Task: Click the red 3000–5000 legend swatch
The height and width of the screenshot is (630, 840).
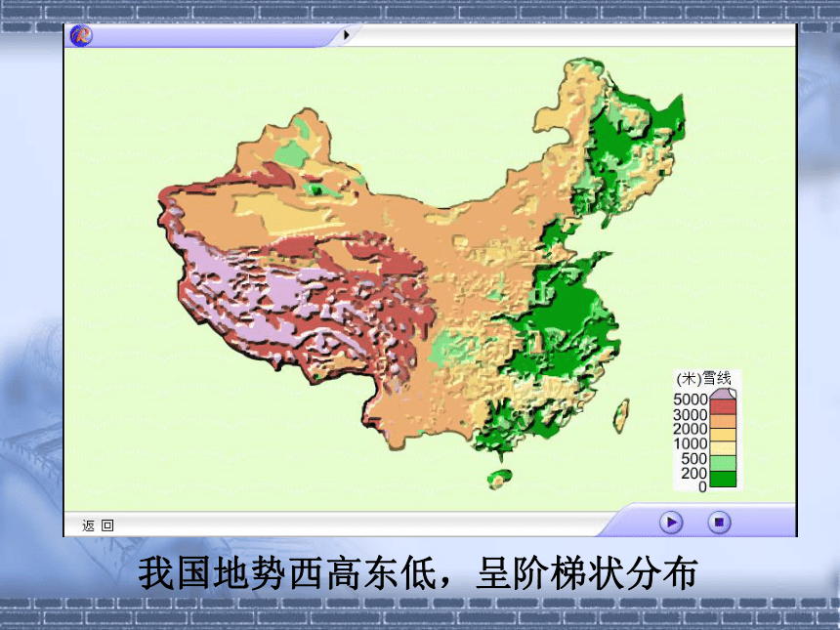Action: pos(723,406)
